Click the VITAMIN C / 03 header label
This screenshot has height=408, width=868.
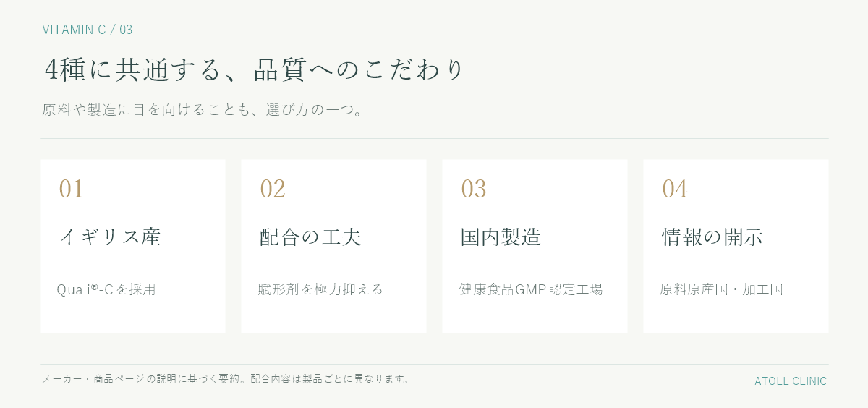[88, 30]
